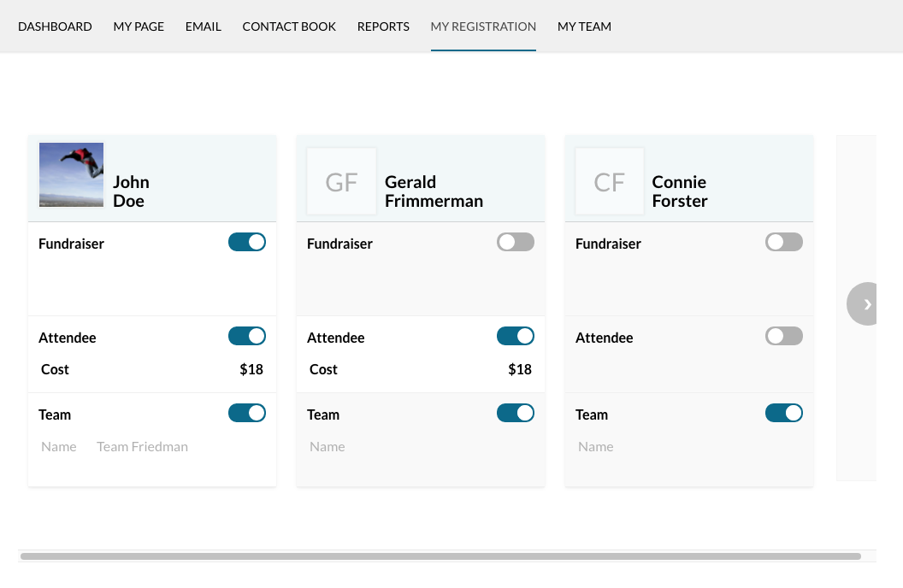Open the Contact Book tab

tap(289, 26)
